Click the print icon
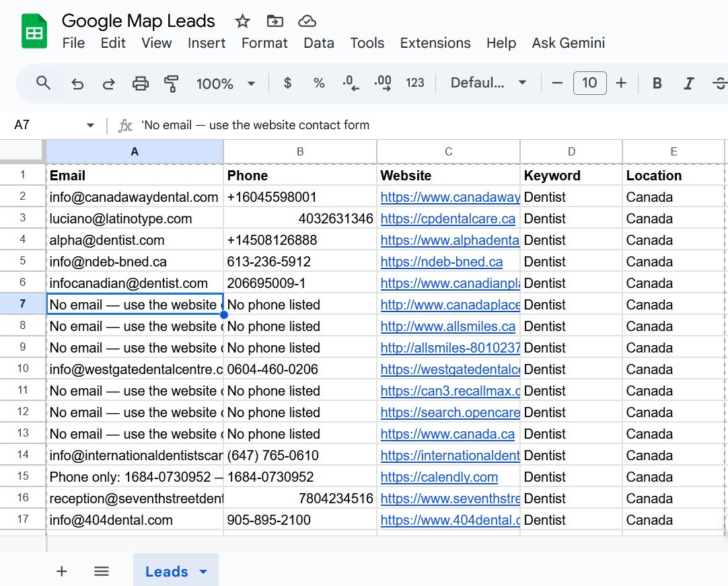Image resolution: width=728 pixels, height=586 pixels. (x=141, y=83)
